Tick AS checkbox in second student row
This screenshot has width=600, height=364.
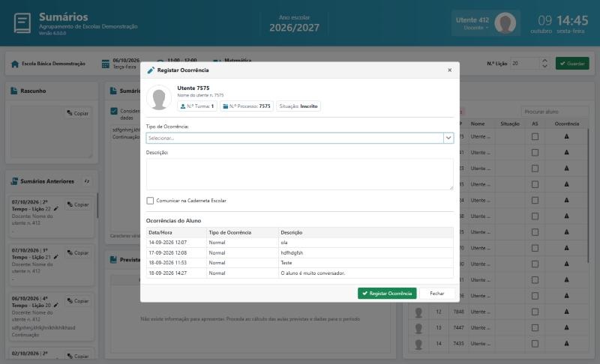(535, 153)
